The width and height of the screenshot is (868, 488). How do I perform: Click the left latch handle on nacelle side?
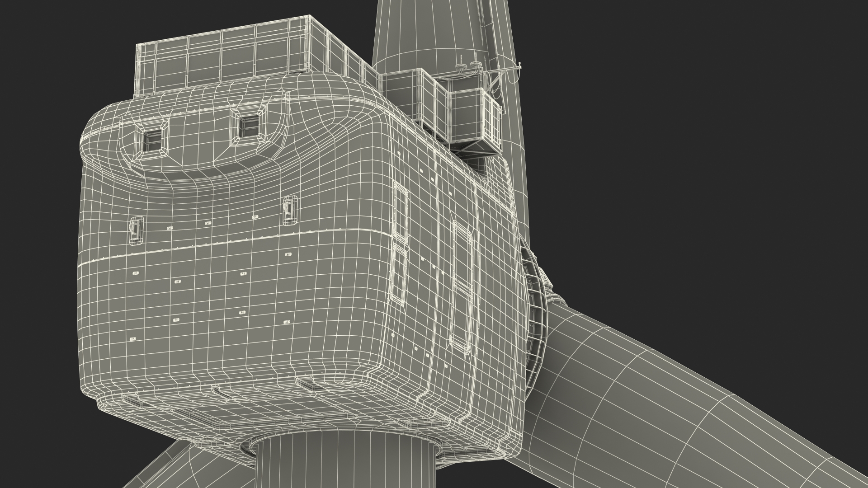[x=136, y=230]
